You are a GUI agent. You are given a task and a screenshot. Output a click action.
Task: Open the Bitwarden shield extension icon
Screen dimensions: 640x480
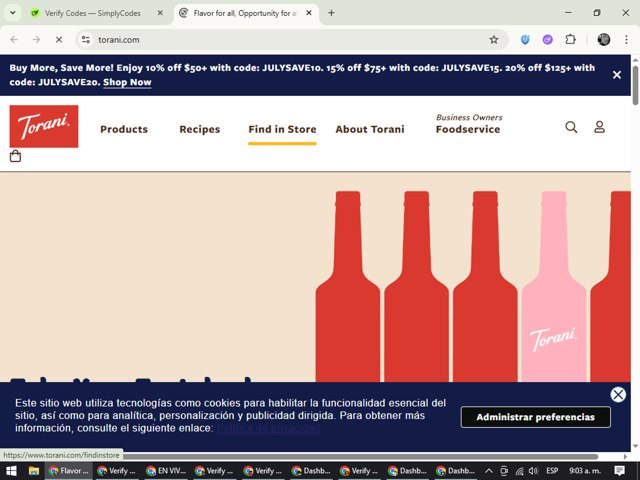[x=525, y=40]
